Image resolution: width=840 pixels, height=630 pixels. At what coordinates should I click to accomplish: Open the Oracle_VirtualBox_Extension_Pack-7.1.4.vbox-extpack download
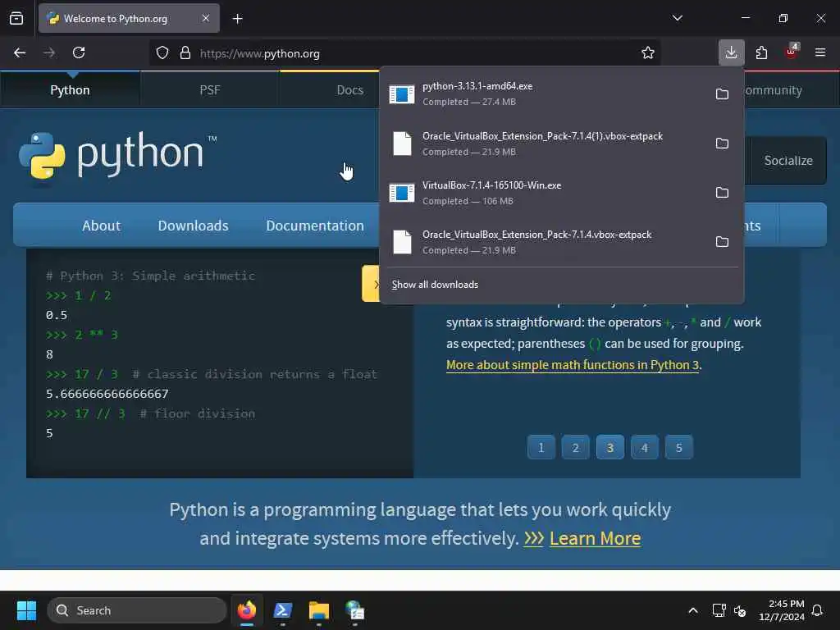click(545, 242)
